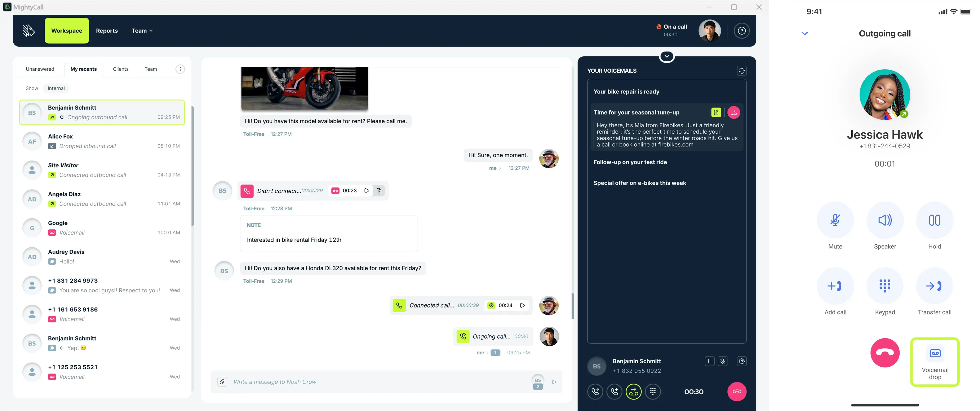Screen dimensions: 980x411
Task: Open the Reports menu item
Action: point(107,30)
